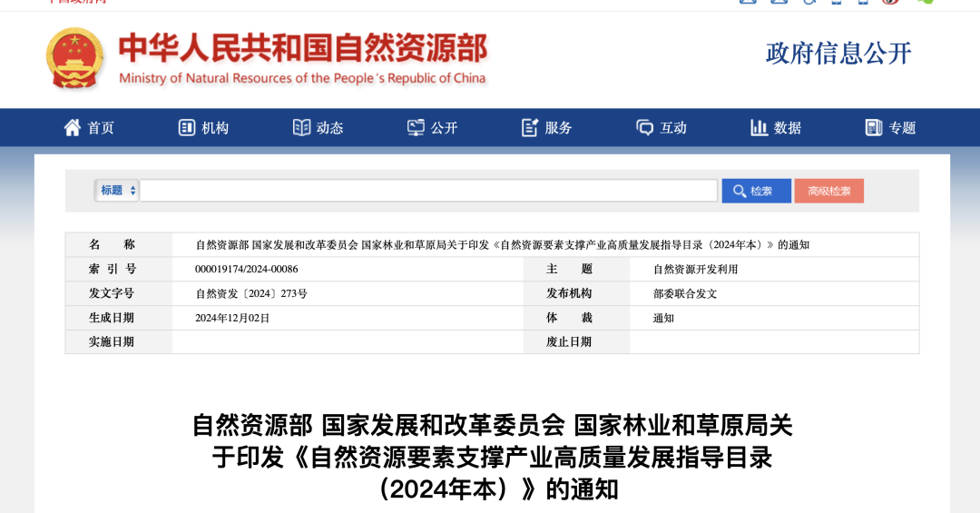
Task: Click the index number 000019174/2024-00086
Action: pos(246,269)
